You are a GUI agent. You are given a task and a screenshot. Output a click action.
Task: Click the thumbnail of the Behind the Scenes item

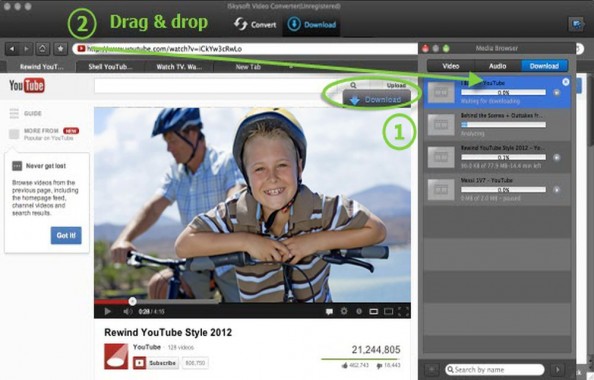441,125
